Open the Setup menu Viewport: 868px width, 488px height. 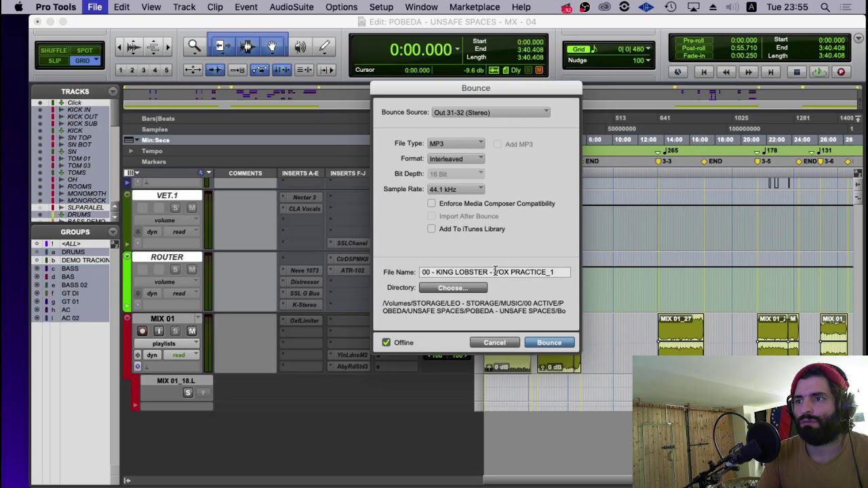coord(381,7)
